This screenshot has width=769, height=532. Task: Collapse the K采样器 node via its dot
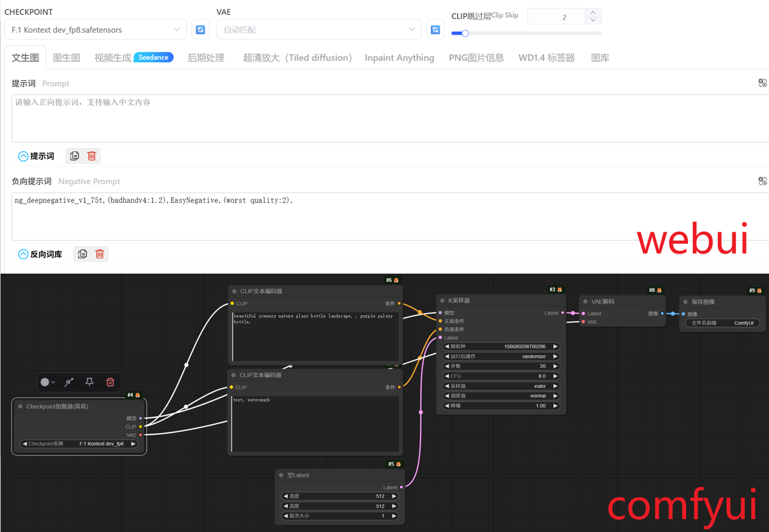[442, 300]
